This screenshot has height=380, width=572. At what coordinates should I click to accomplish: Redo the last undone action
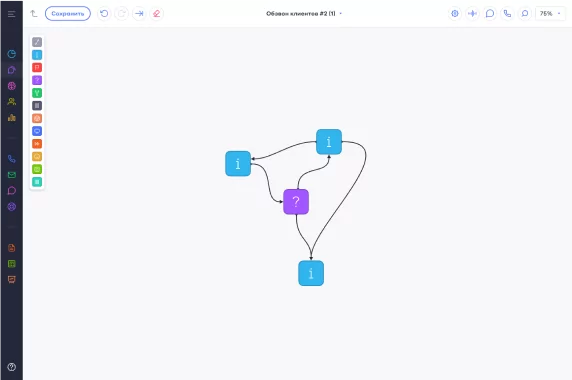(121, 13)
